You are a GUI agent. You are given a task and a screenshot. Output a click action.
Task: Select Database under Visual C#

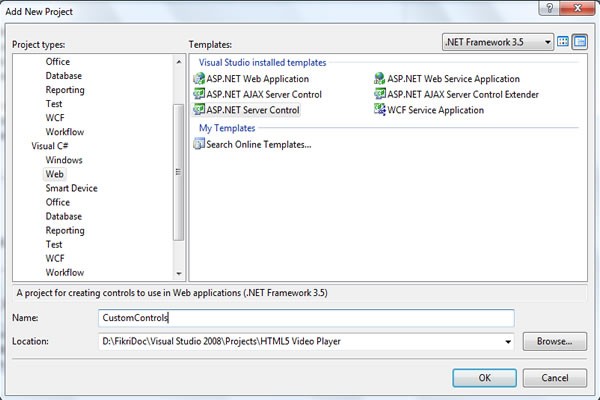64,216
